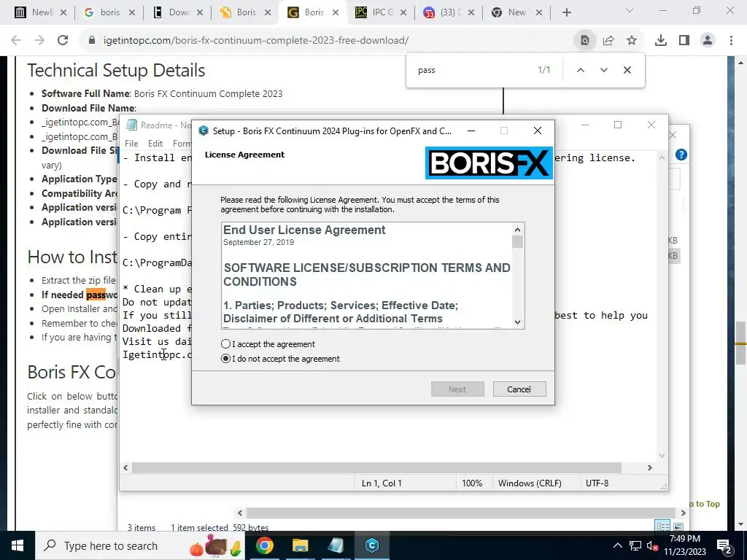Click the disabled Next button in Setup
747x560 pixels.
click(x=457, y=389)
